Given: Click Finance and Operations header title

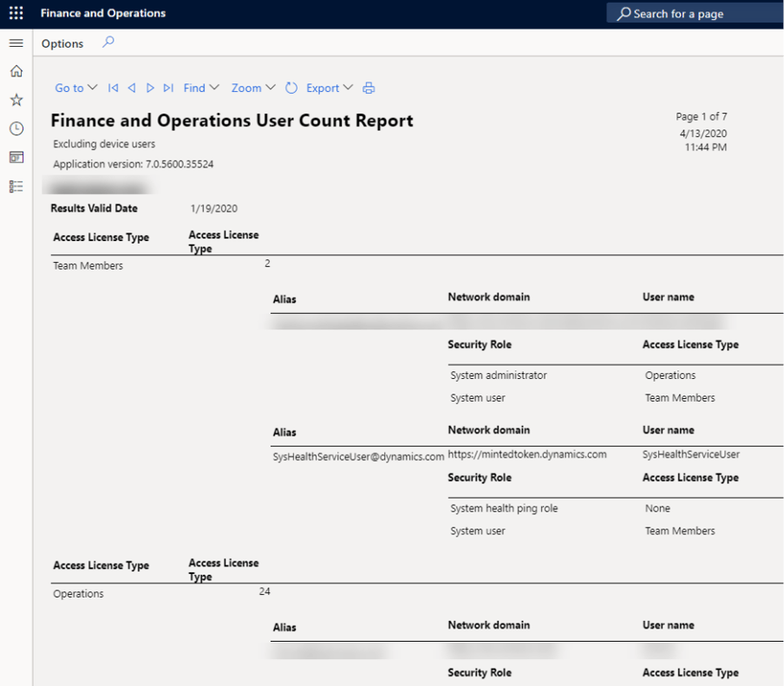Looking at the screenshot, I should 103,13.
